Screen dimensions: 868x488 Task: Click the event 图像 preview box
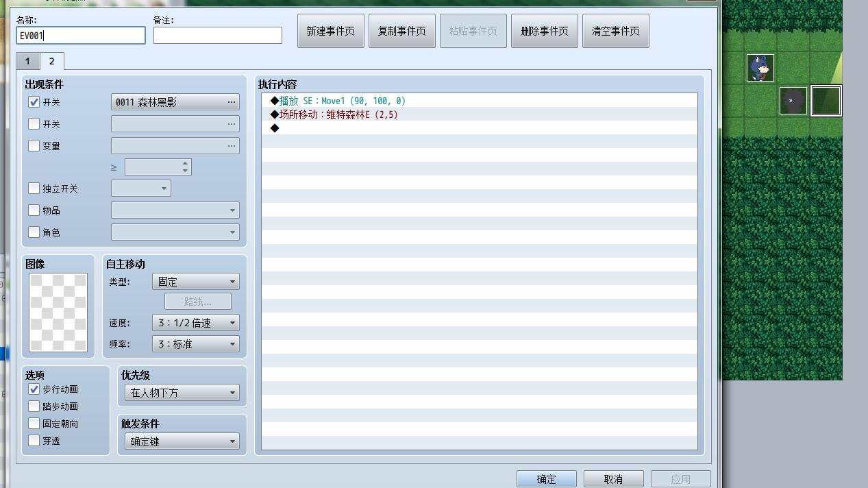[x=58, y=313]
